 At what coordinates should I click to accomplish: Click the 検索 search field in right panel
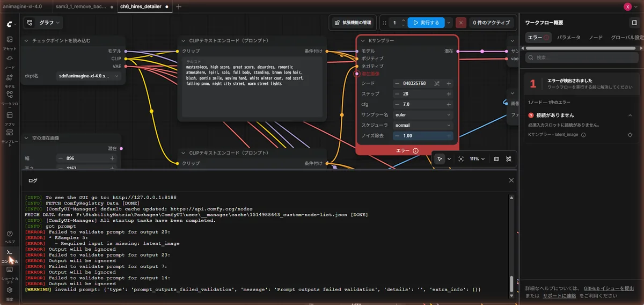point(582,57)
